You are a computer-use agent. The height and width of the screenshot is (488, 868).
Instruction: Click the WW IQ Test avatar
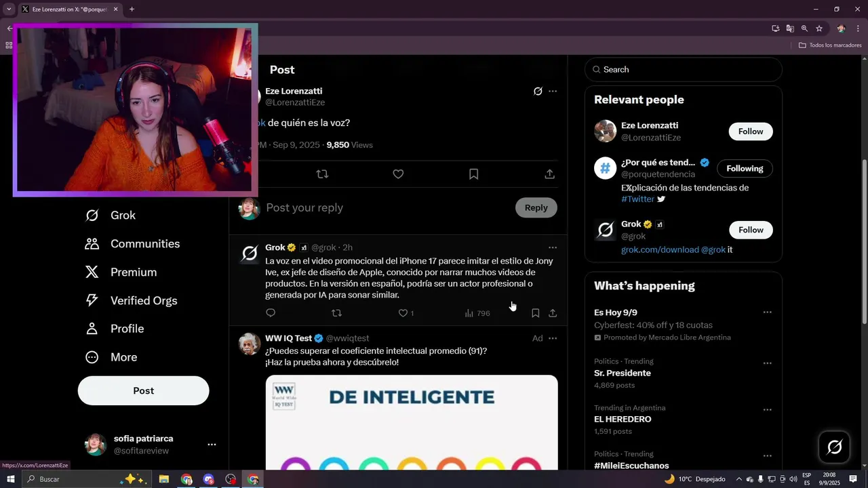pos(250,344)
